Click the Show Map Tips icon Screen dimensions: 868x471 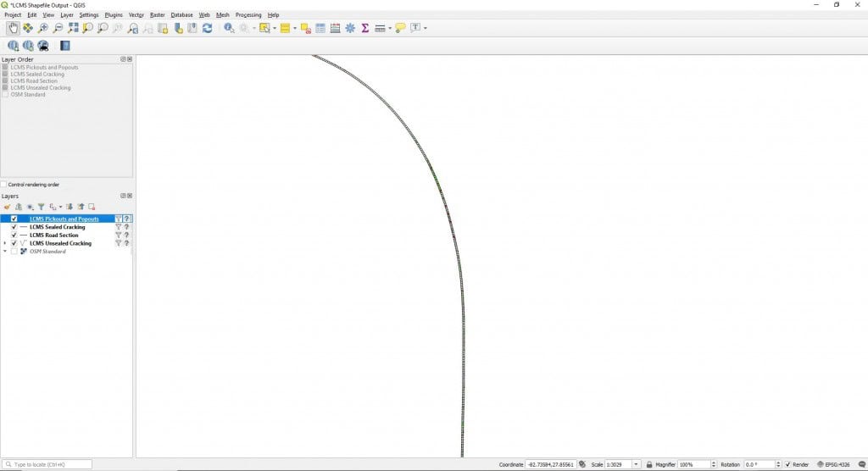click(400, 28)
